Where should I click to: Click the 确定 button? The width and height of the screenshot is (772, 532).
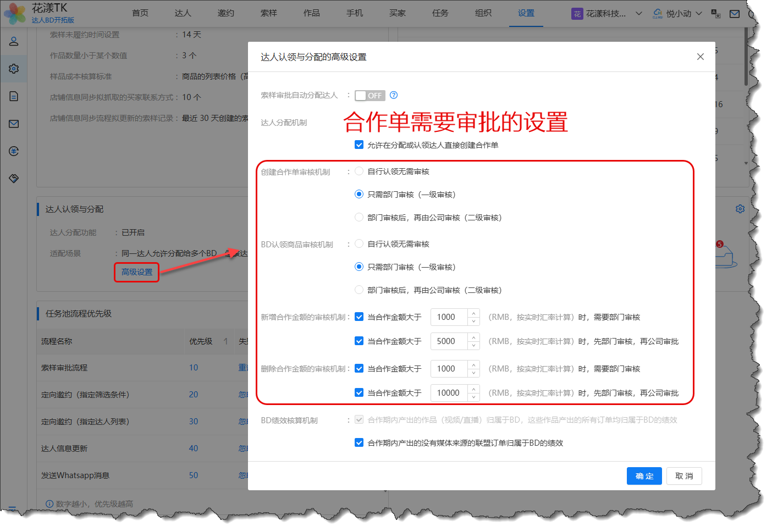click(x=644, y=476)
